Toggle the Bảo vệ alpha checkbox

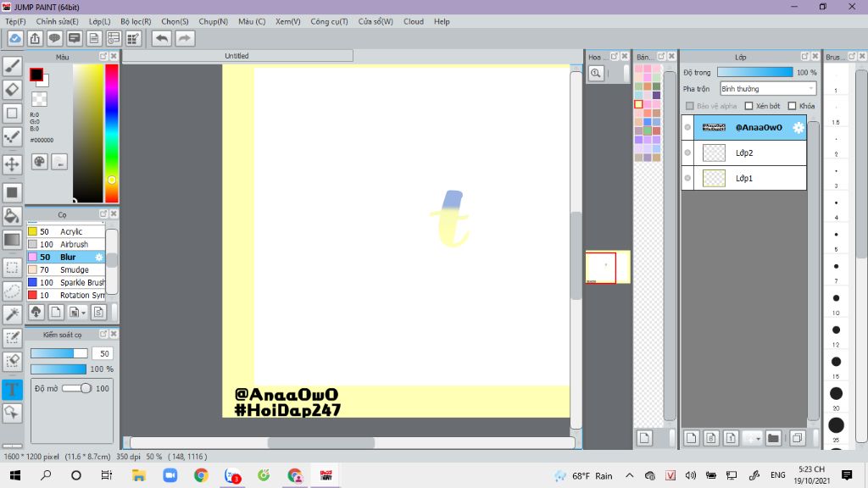[690, 106]
